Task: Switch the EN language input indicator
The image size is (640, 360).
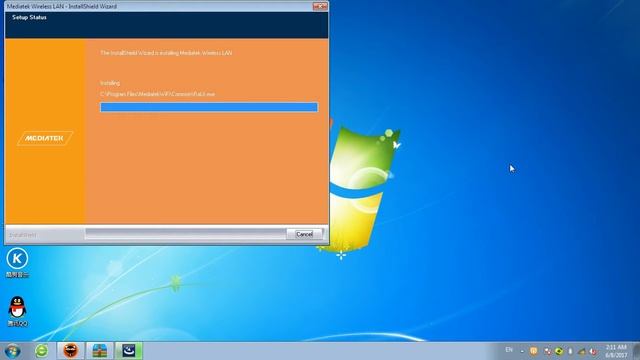Action: point(509,350)
